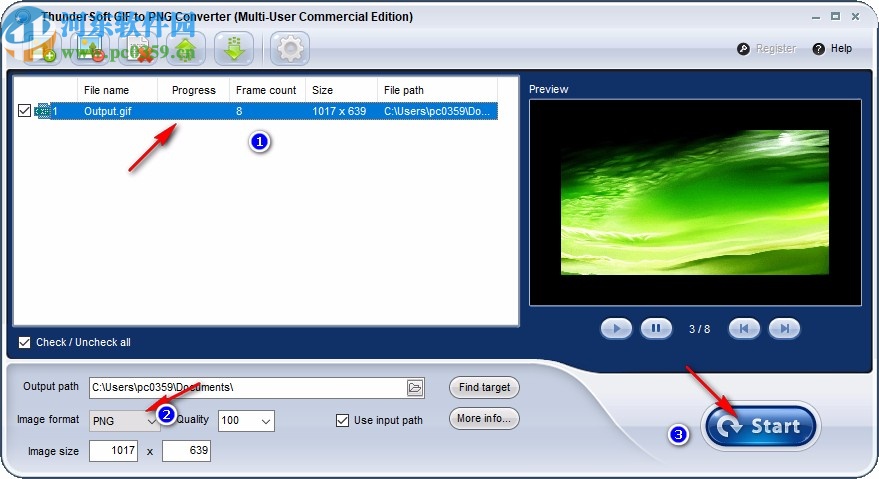Click the Output path text field
Viewport: 879px width, 479px height.
pyautogui.click(x=257, y=388)
